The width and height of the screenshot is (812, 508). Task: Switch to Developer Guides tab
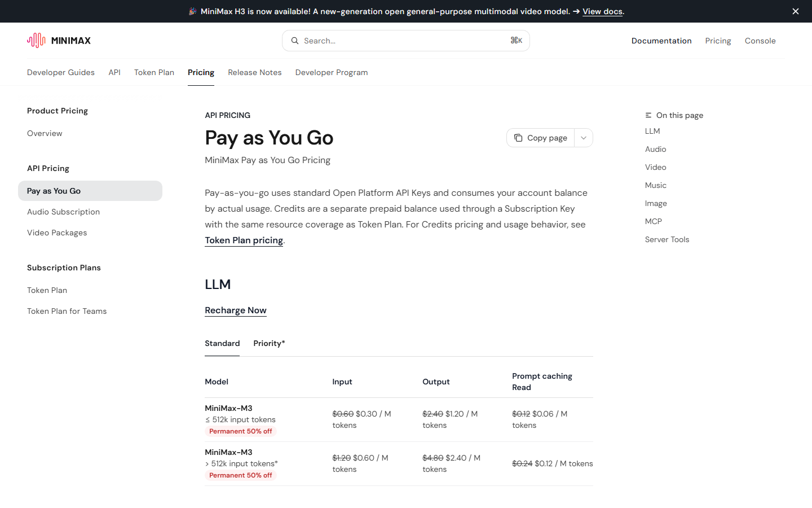(61, 72)
